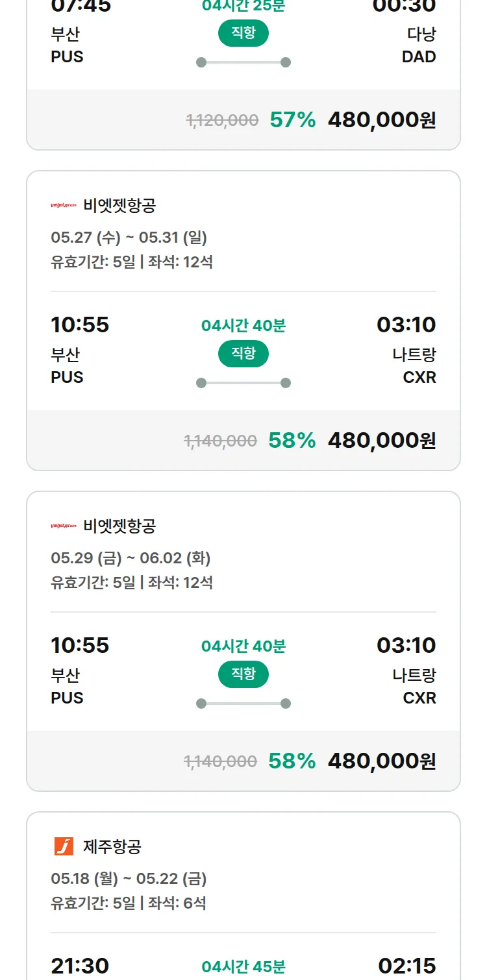Click the date range 05.18 (월) ~ 05.22 (금)

(129, 879)
